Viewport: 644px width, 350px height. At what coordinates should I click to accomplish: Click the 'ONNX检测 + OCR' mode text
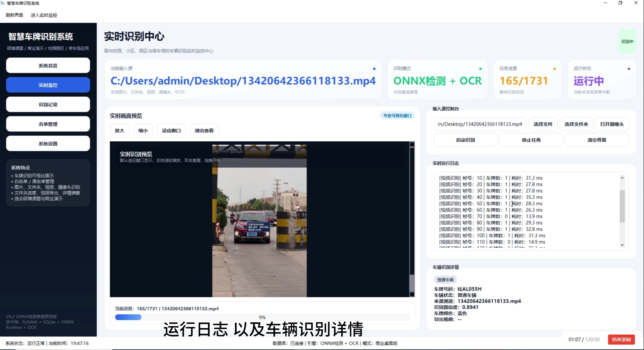click(437, 81)
